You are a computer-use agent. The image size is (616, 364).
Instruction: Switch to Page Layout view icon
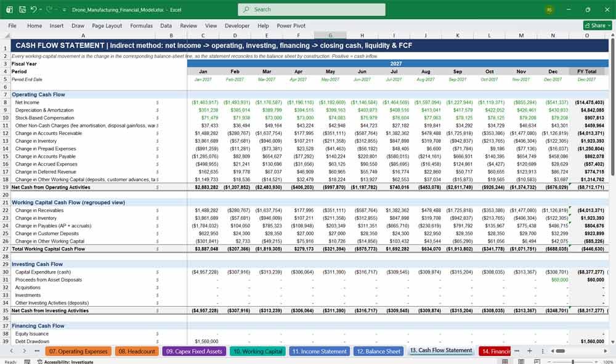(x=521, y=362)
